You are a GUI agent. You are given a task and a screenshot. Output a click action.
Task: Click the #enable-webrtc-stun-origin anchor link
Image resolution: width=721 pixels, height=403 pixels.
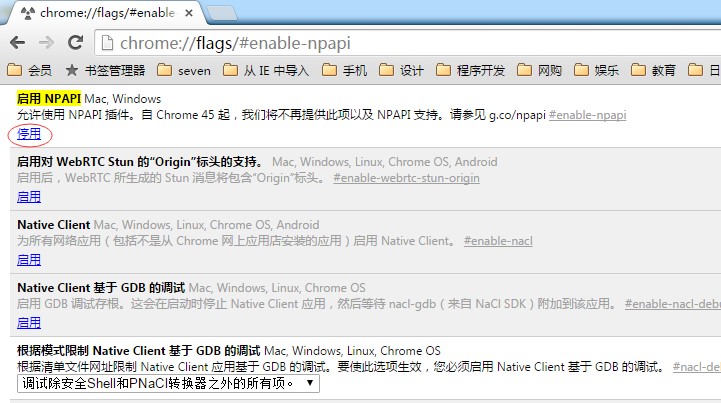click(406, 178)
